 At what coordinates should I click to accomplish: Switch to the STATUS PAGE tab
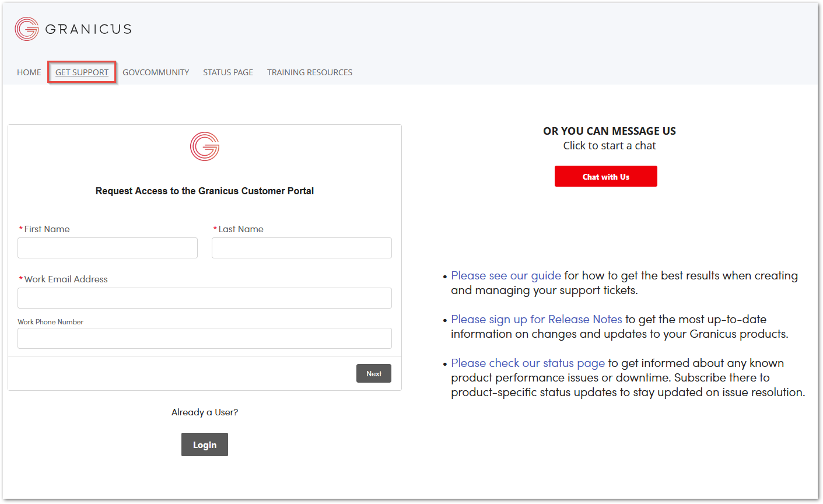227,72
